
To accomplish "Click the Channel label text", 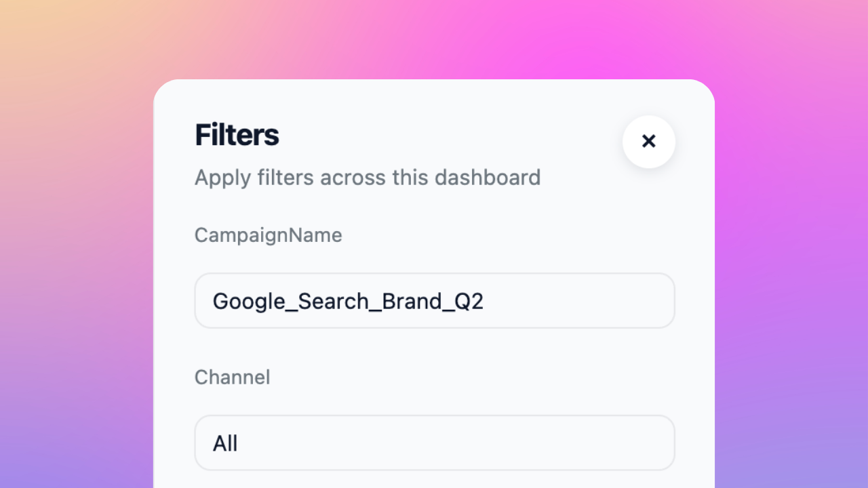I will tap(232, 377).
